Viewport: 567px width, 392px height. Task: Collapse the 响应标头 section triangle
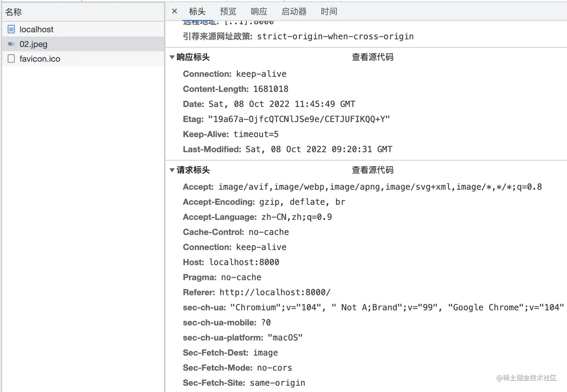click(x=172, y=57)
